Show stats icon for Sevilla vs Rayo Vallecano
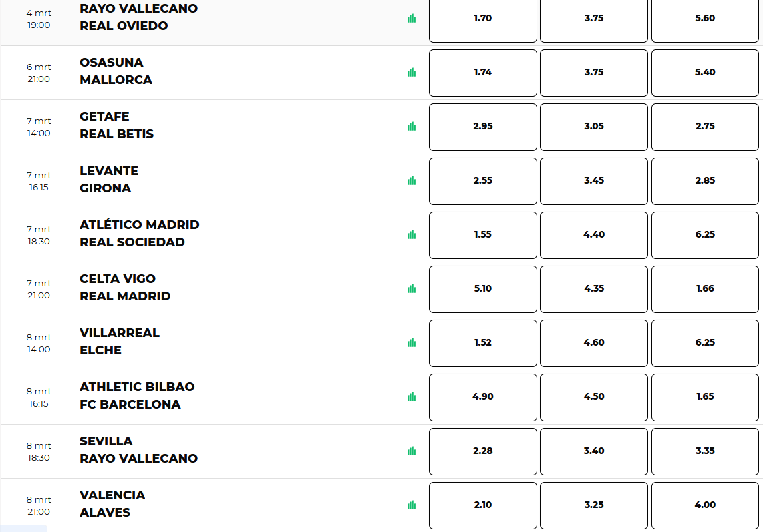 412,451
